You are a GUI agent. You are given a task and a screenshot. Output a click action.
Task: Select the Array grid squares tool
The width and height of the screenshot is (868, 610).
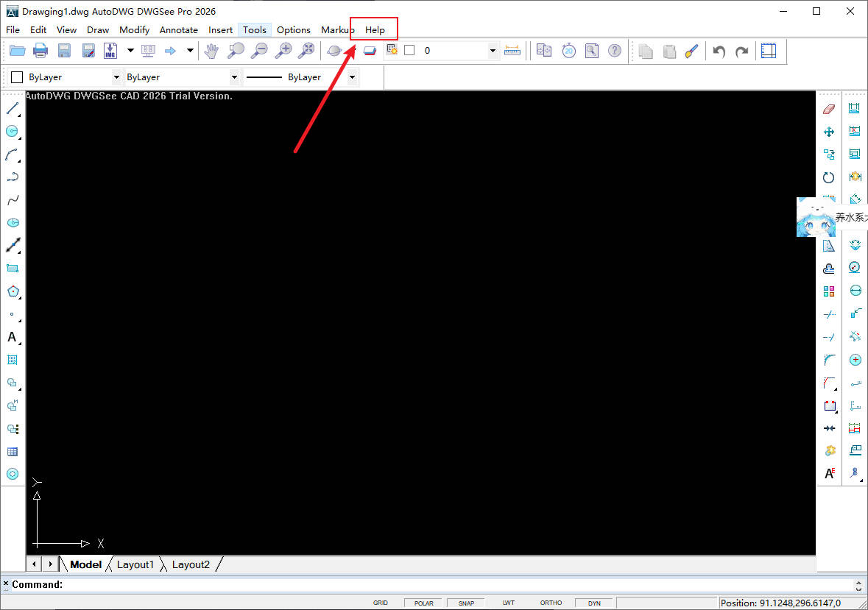[x=829, y=291]
